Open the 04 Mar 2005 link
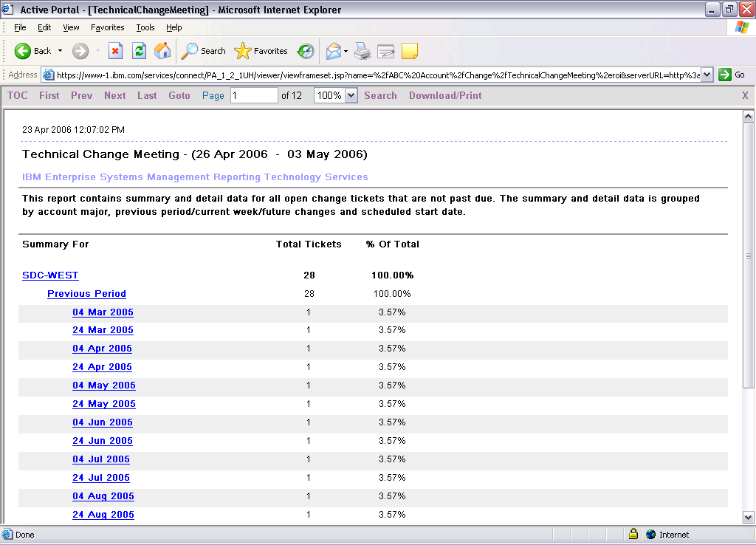This screenshot has height=545, width=756. click(x=103, y=312)
